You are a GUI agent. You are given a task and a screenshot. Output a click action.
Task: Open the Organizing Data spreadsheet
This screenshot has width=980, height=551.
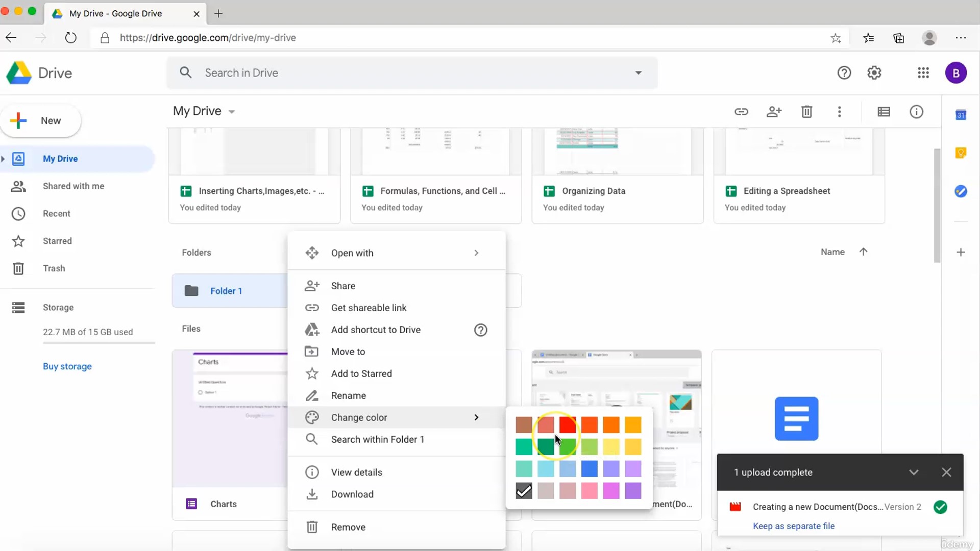coord(618,176)
